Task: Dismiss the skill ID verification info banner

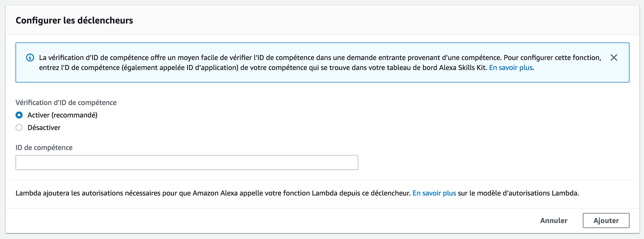Action: (x=614, y=58)
